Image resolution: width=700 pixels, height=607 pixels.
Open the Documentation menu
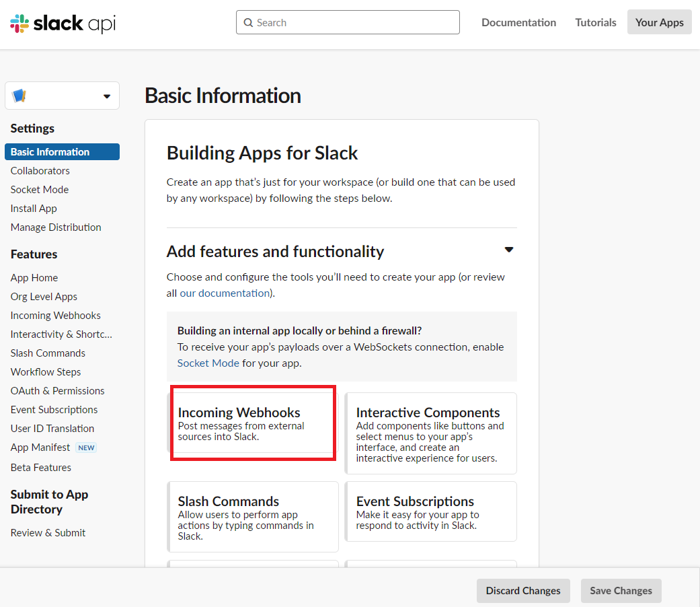point(518,22)
